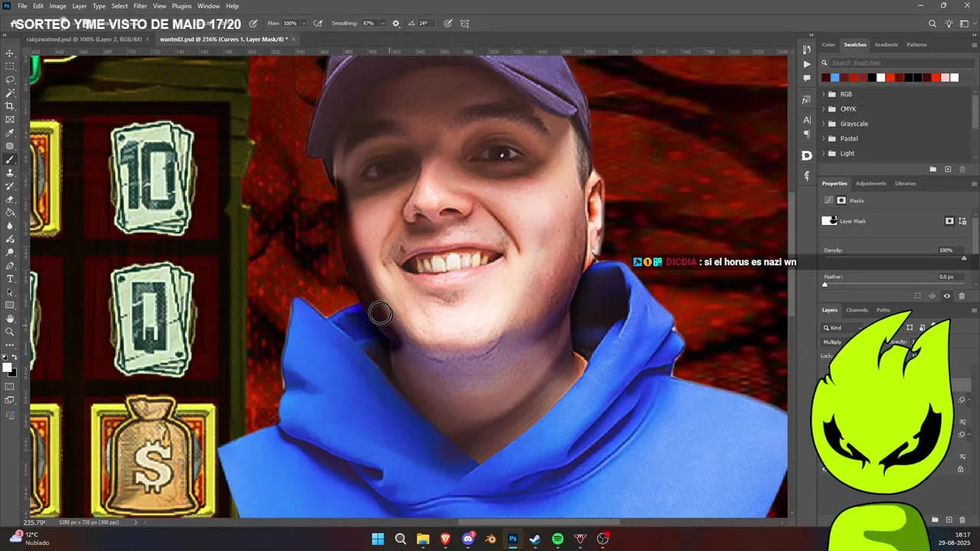Viewport: 980px width, 551px height.
Task: Expand the Grayscale swatch folder
Action: pos(824,124)
